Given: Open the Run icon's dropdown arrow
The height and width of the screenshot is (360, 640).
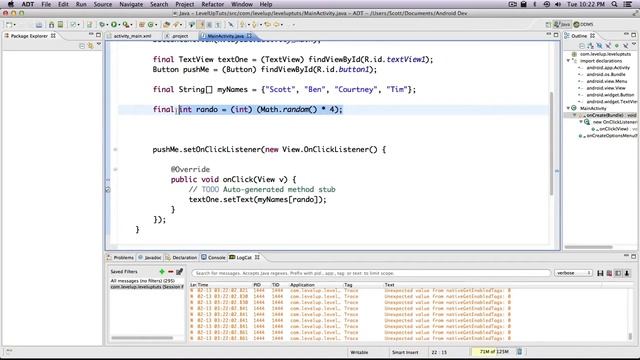Looking at the screenshot, I should [x=120, y=25].
